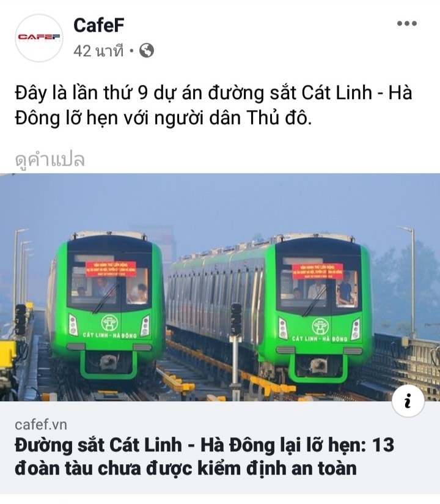Open the CafeF profile picture logo
This screenshot has height=504, width=440.
pos(39,37)
